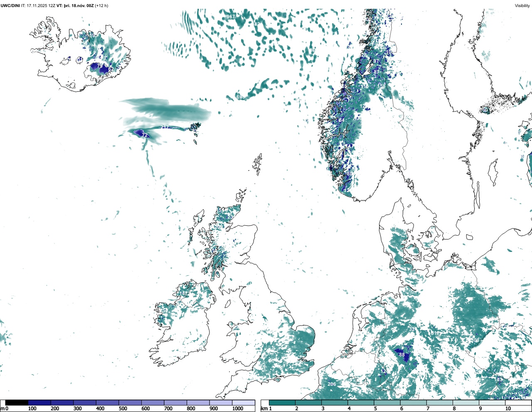Pick the 5–6 km legend swatch
The width and height of the screenshot is (532, 412).
[x=387, y=403]
